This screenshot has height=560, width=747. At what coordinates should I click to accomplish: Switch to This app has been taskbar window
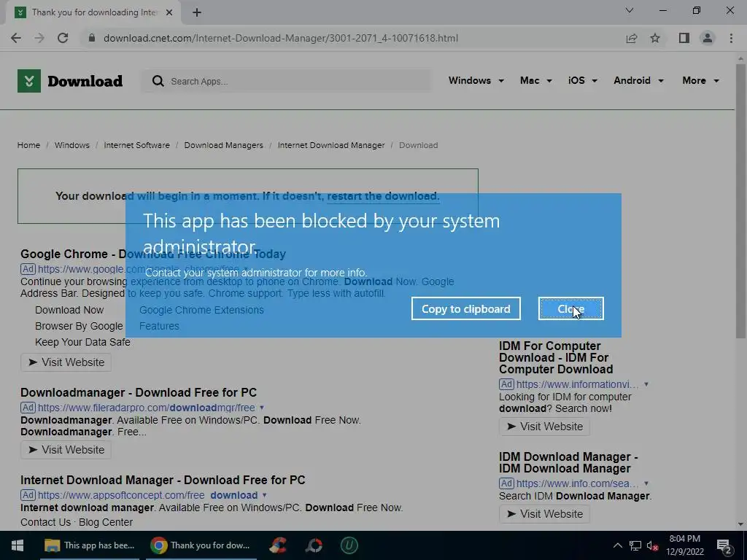click(x=90, y=545)
